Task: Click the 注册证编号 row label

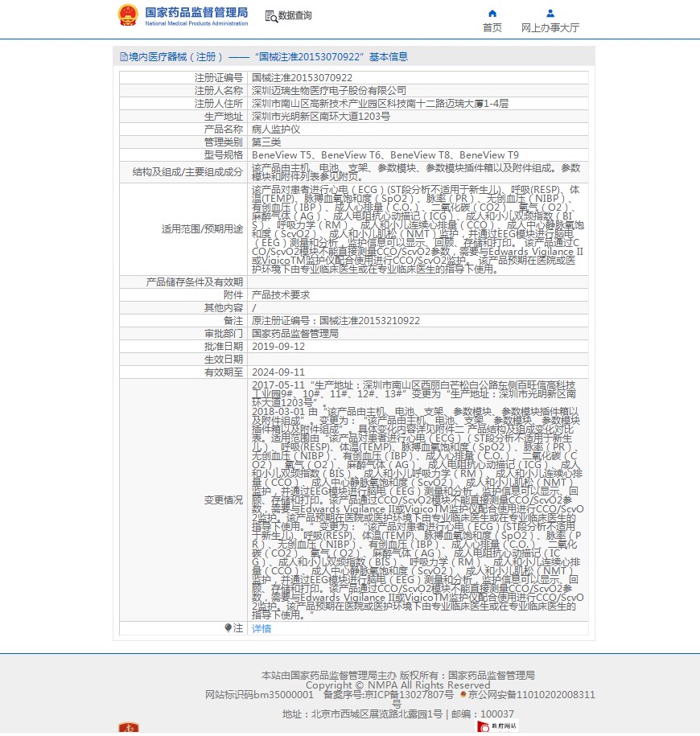Action: (x=219, y=77)
